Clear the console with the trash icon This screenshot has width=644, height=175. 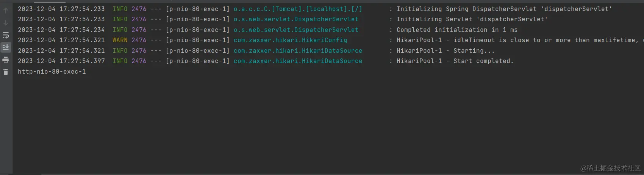[6, 72]
